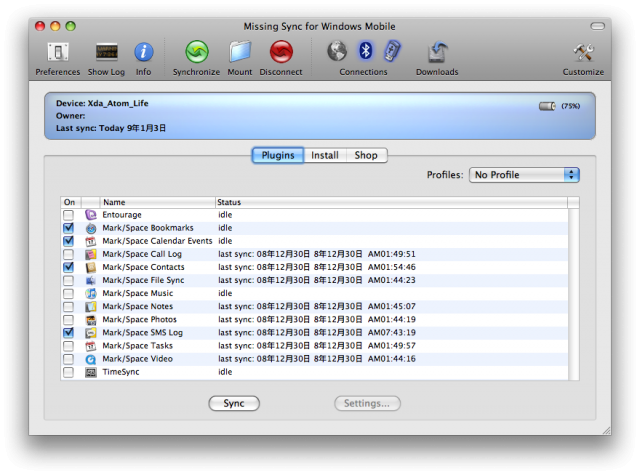Image resolution: width=640 pixels, height=475 pixels.
Task: Disable the Mark/Space Bookmarks checkbox
Action: [x=69, y=228]
